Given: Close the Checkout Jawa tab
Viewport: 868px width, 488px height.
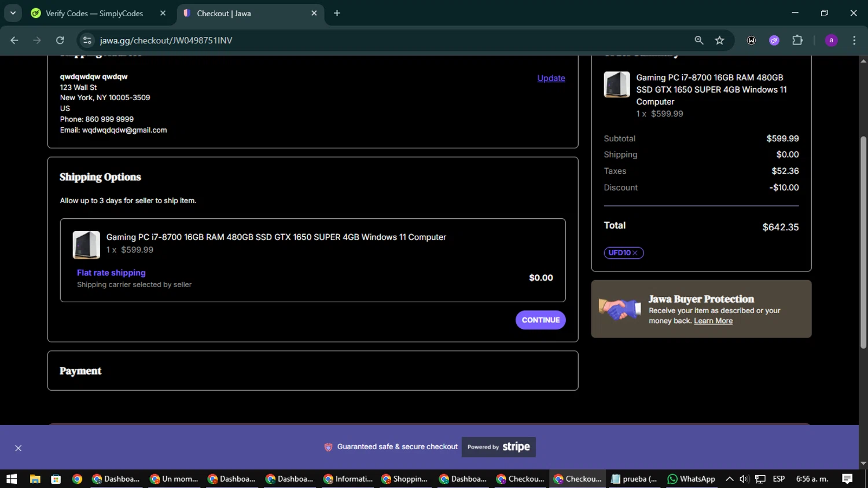Looking at the screenshot, I should (x=314, y=13).
